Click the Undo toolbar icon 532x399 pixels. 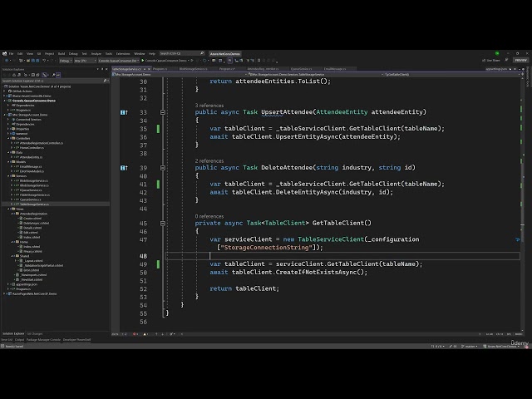click(x=44, y=61)
